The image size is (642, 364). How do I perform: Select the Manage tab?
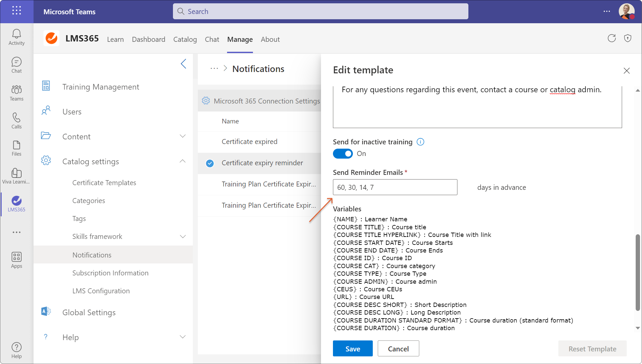[240, 39]
